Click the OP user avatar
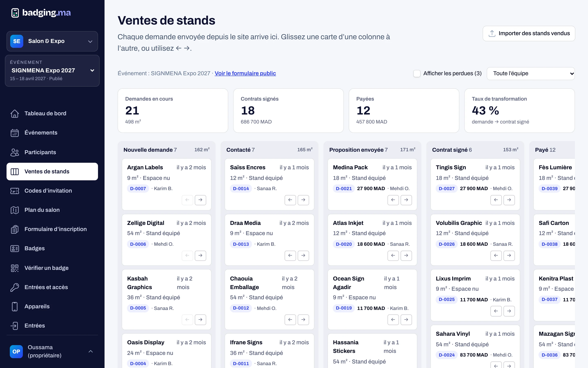Screen dimensions: 588x368 (16, 351)
